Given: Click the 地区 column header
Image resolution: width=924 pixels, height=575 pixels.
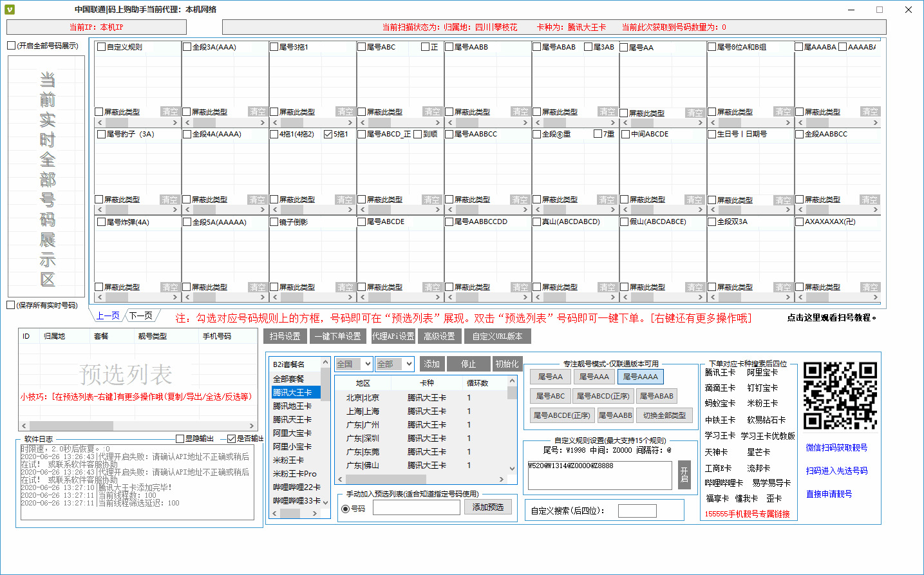Looking at the screenshot, I should click(363, 382).
